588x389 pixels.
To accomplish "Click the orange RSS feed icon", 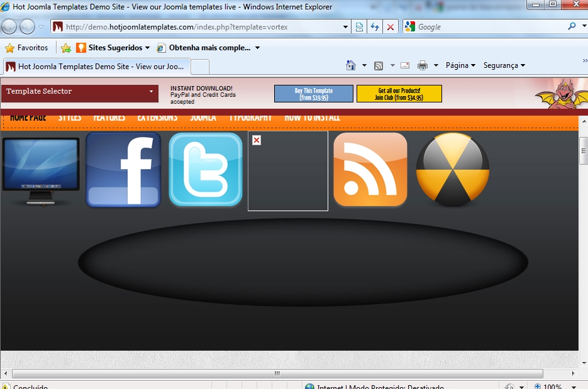I will tap(370, 170).
